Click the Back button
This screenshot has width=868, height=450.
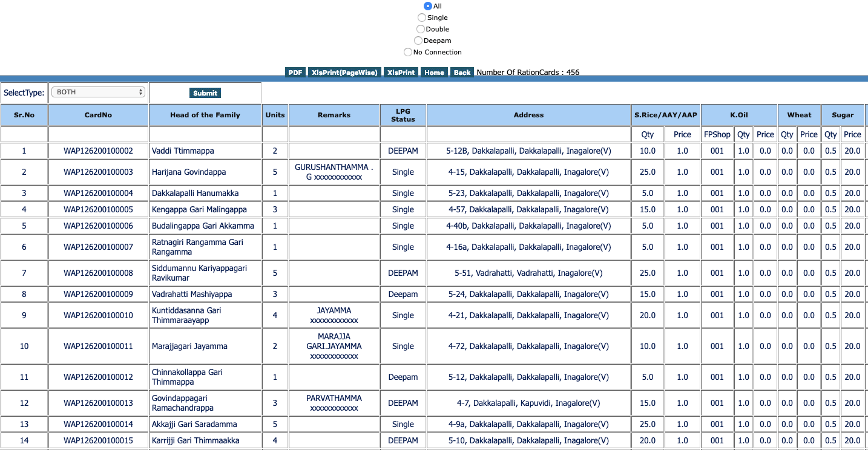[x=462, y=73]
